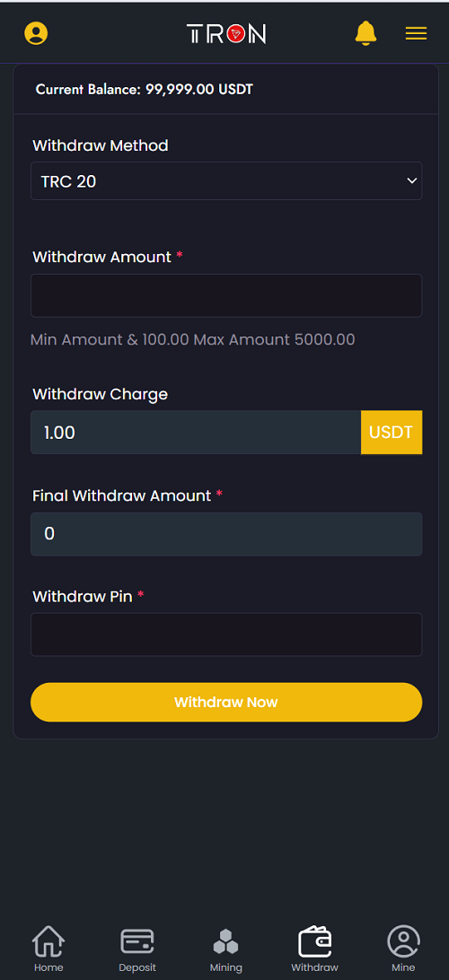
Task: Click the yellow USDT label
Action: [392, 433]
